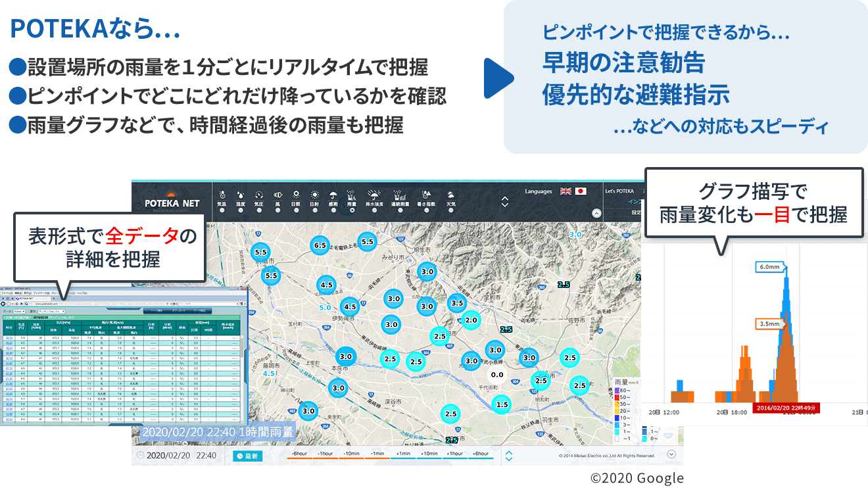868x488 pixels.
Task: Switch language with the Japan flag
Action: 581,191
